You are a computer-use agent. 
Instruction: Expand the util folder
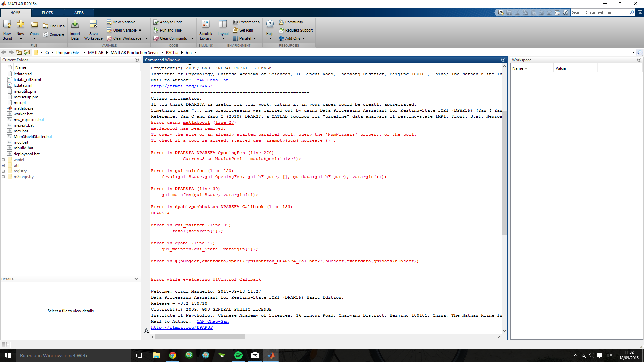pyautogui.click(x=3, y=165)
